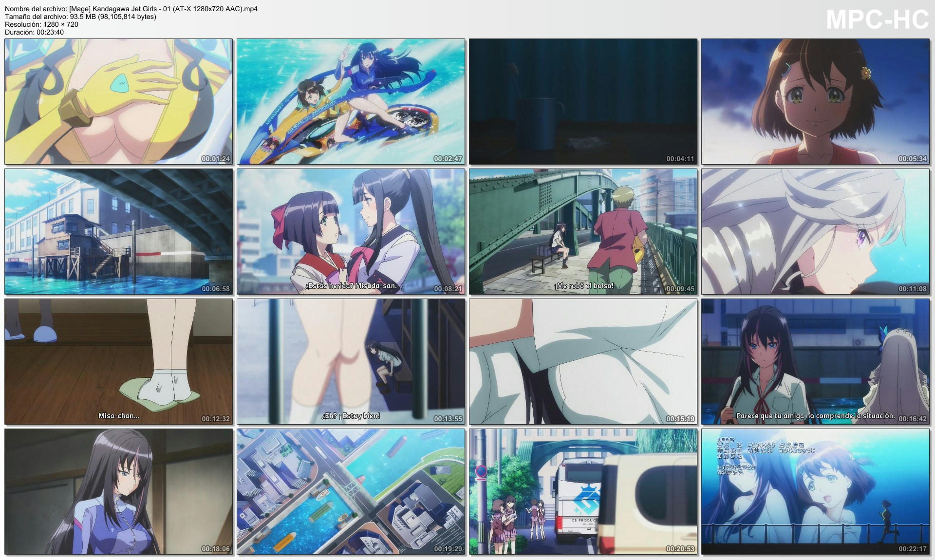Select the thumbnail at 00:11:08

pyautogui.click(x=816, y=232)
